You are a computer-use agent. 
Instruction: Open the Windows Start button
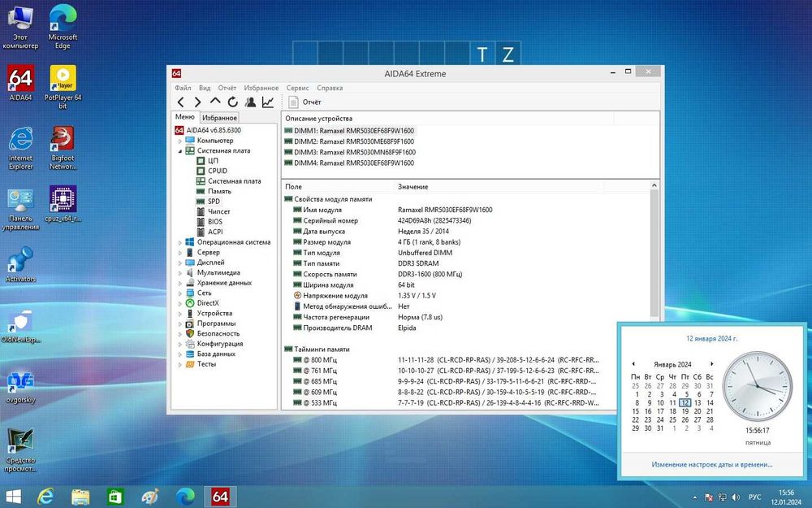coord(14,497)
